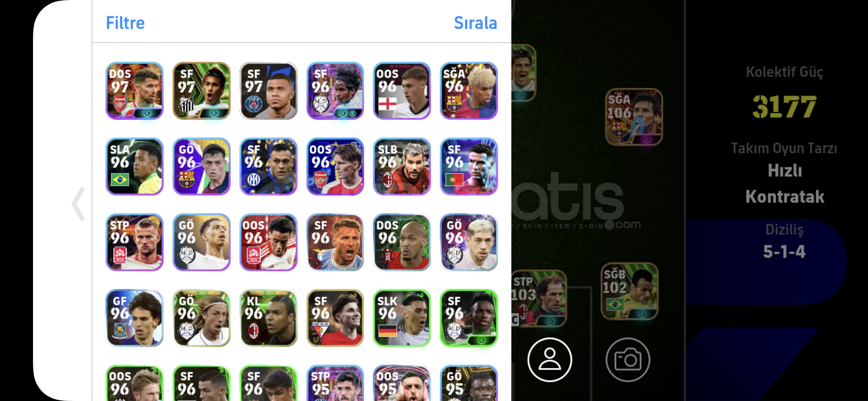Screen dimensions: 868x401
Task: Open the Filtre options
Action: [125, 23]
